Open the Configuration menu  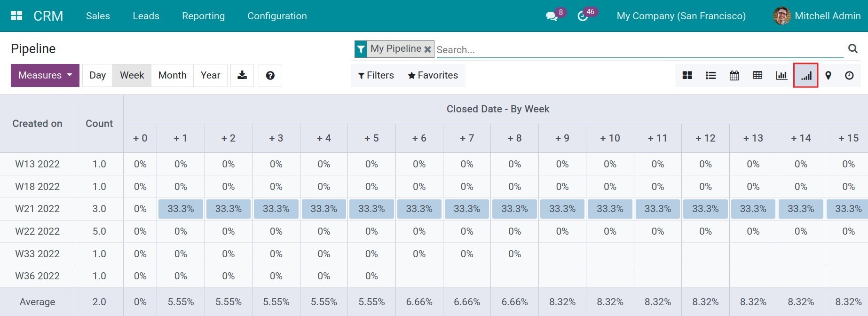[x=277, y=16]
